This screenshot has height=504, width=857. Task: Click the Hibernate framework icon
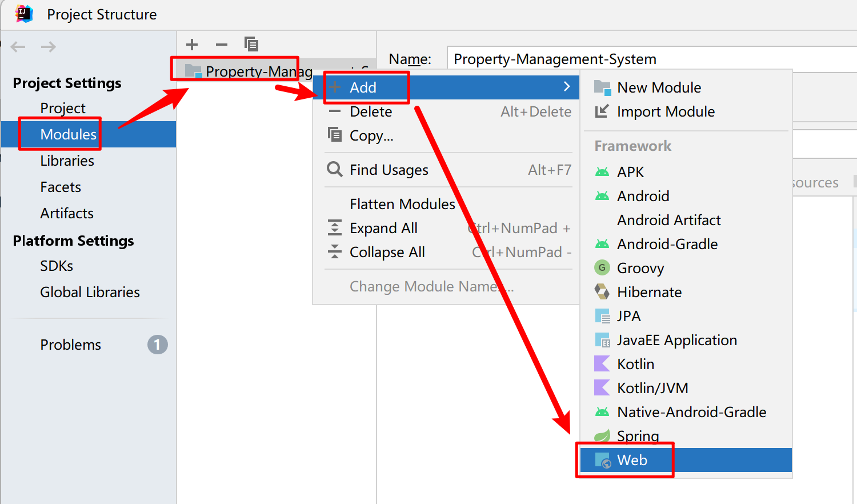(x=602, y=291)
